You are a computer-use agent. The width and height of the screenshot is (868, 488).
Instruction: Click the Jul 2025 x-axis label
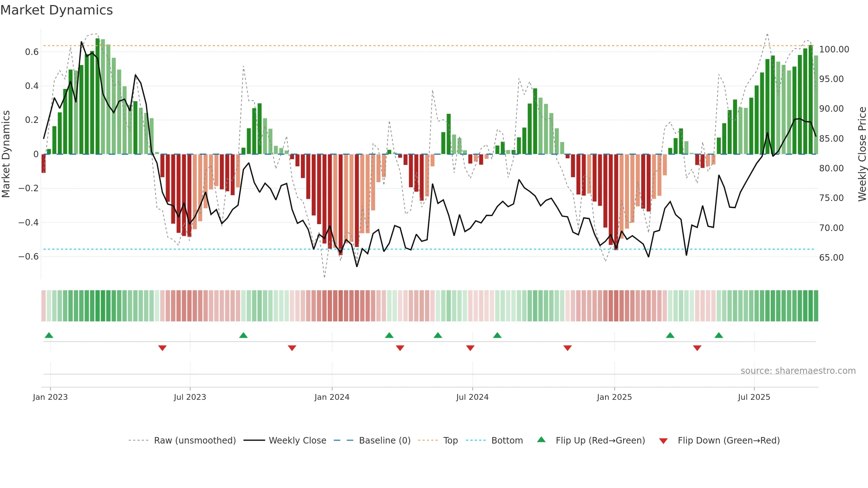pyautogui.click(x=754, y=397)
